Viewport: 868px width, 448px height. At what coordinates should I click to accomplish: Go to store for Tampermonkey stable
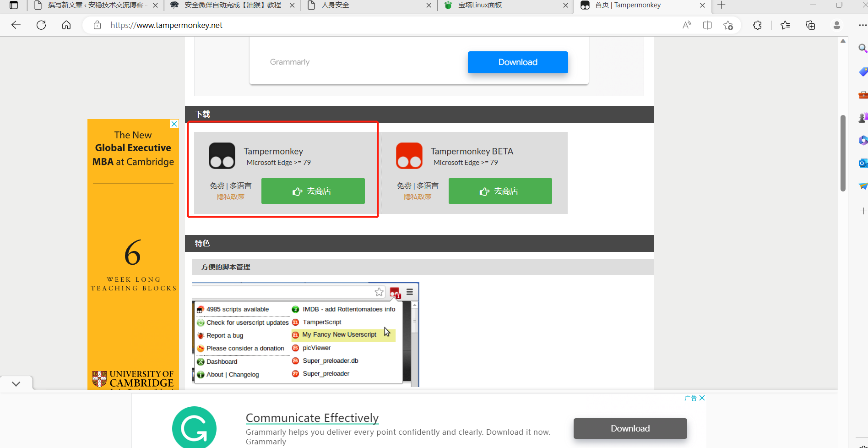(313, 191)
